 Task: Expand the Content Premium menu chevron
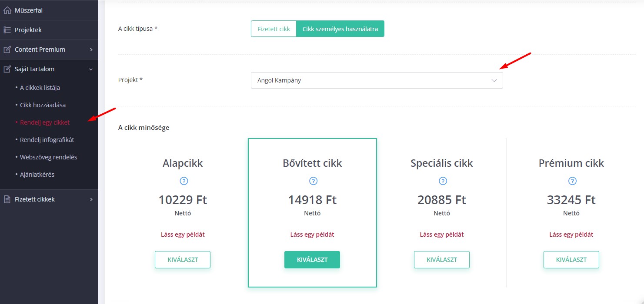pos(91,50)
